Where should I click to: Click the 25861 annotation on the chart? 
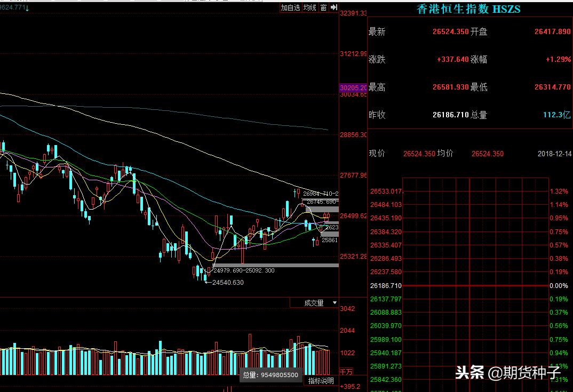point(329,240)
